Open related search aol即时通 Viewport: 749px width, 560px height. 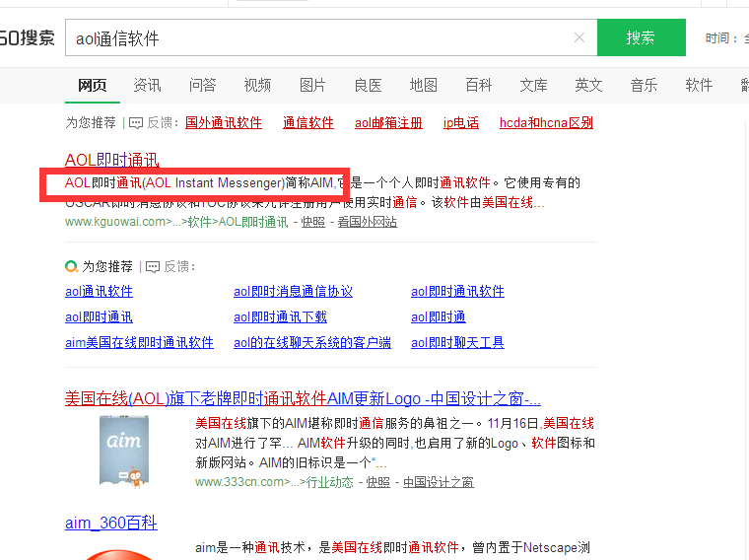(438, 317)
